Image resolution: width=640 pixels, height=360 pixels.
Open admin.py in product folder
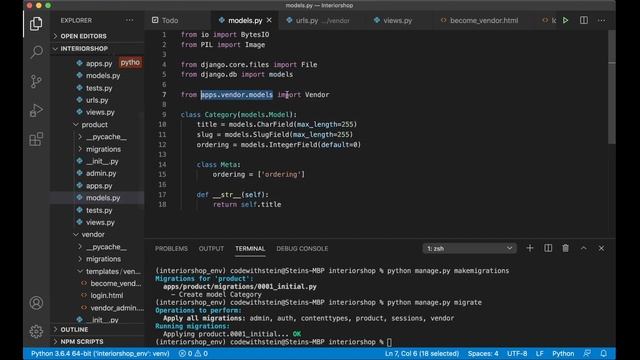(101, 173)
